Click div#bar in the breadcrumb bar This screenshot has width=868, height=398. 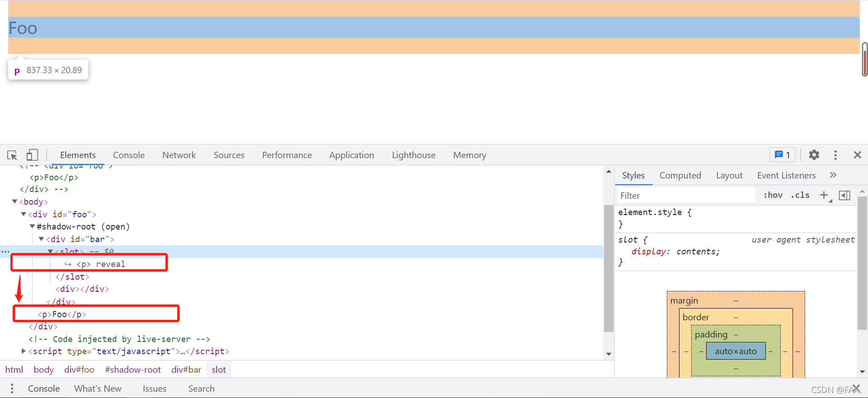[x=186, y=370]
